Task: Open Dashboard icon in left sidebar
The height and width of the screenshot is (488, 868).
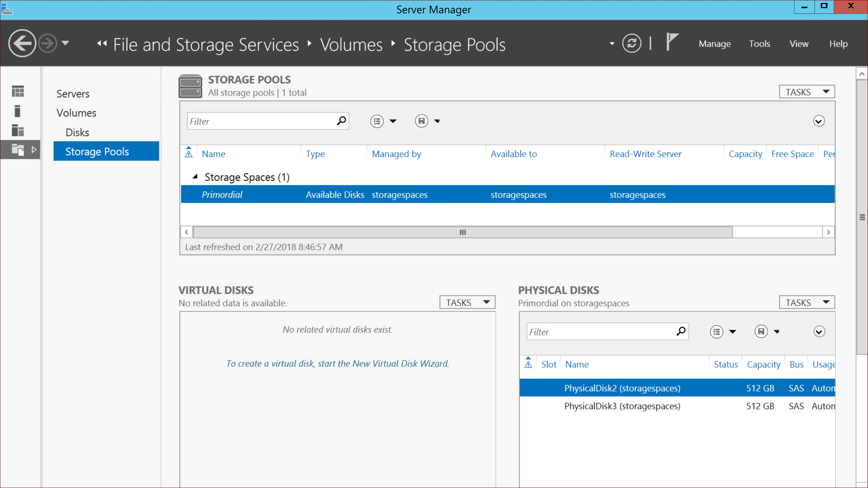Action: (17, 91)
